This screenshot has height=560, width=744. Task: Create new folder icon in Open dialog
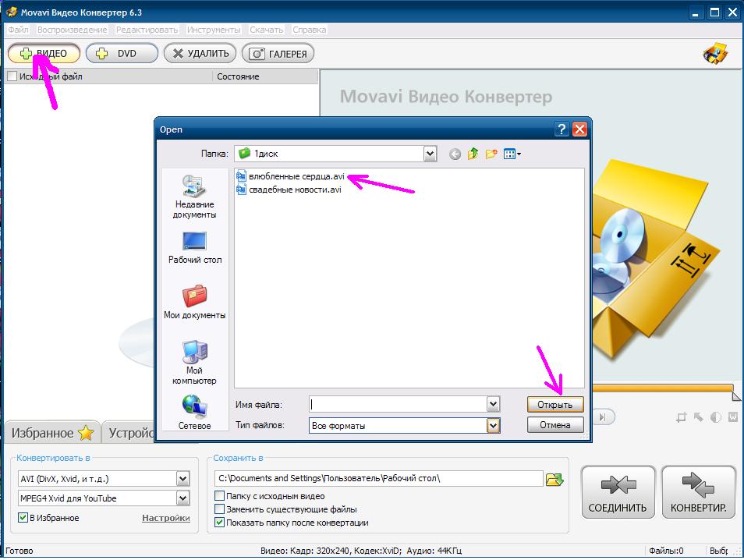click(491, 154)
